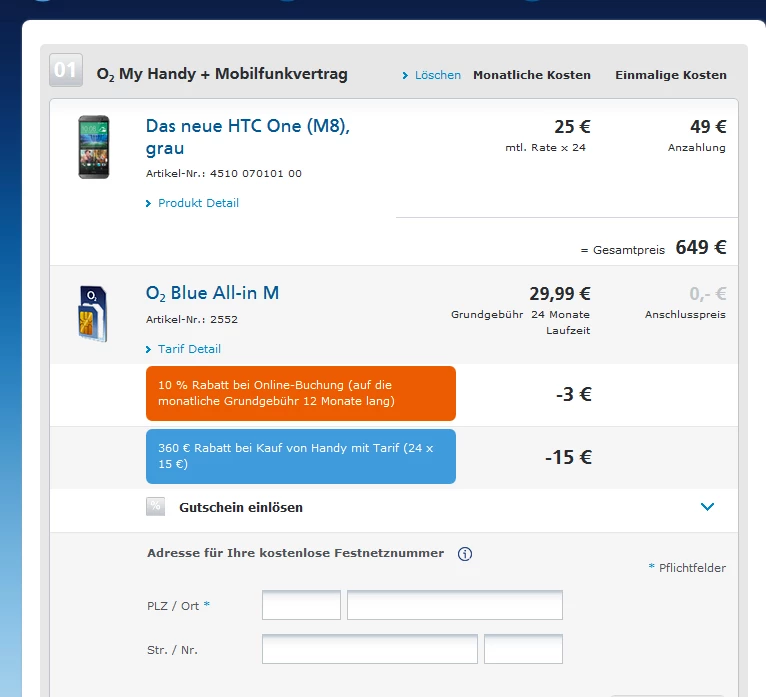
Task: Click the 0,- € Anschlusspreis value
Action: [x=708, y=294]
